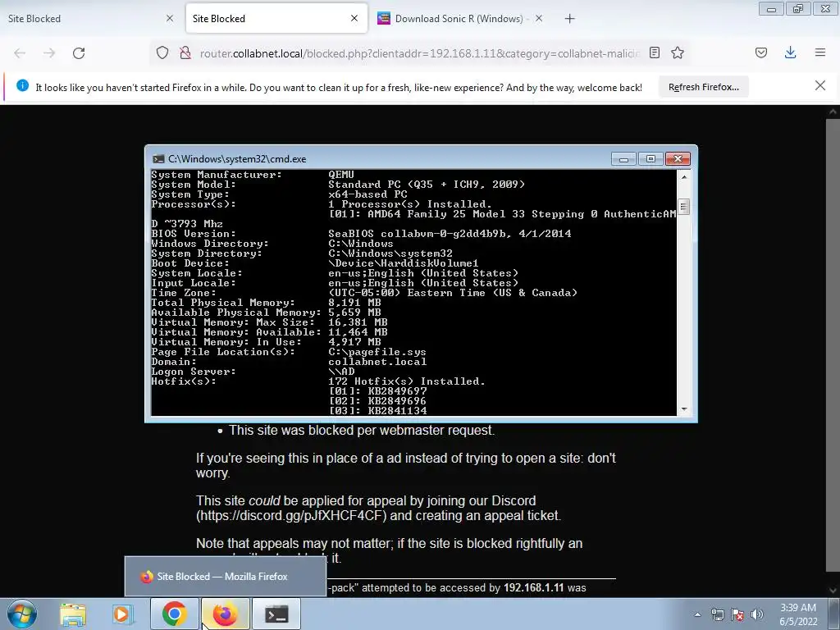This screenshot has height=630, width=840.
Task: Go forward using the browser forward arrow
Action: [49, 53]
